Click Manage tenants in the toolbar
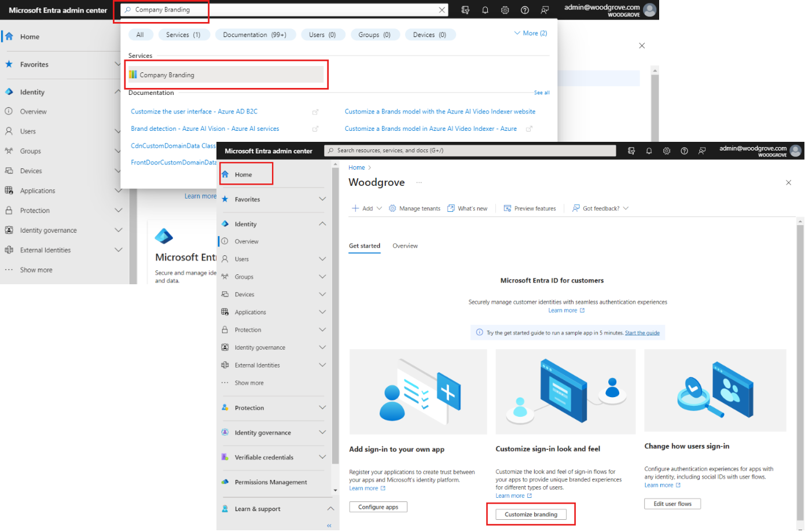Screen dimensions: 805x532 tap(414, 208)
